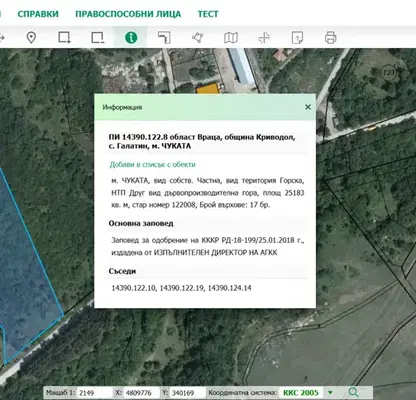The width and height of the screenshot is (416, 400).
Task: Click the X coordinate input field
Action: click(141, 393)
